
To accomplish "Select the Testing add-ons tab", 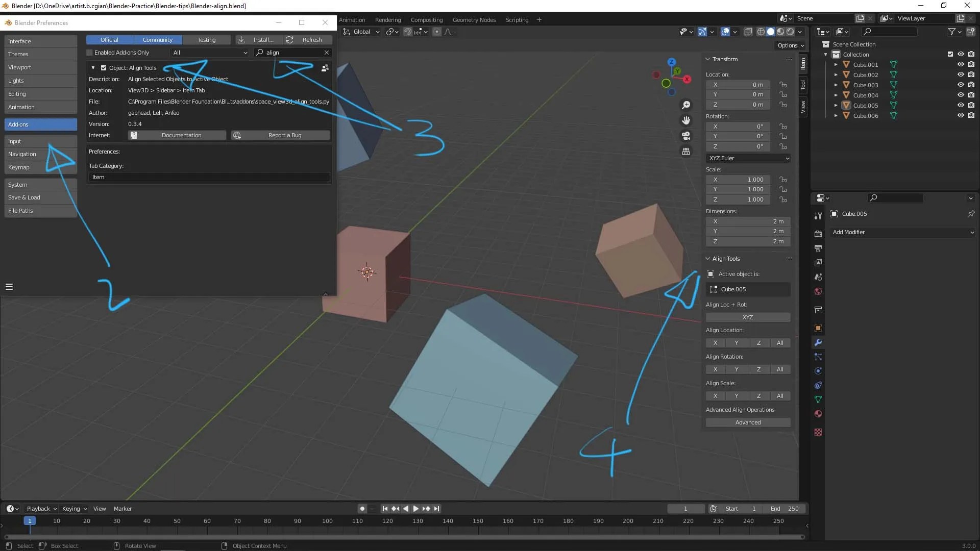I will 206,39.
